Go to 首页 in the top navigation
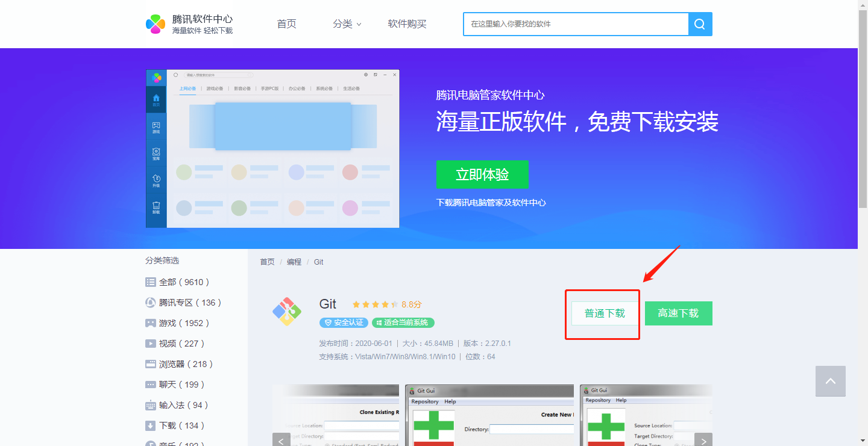Screen dimensions: 868x446 pos(287,24)
